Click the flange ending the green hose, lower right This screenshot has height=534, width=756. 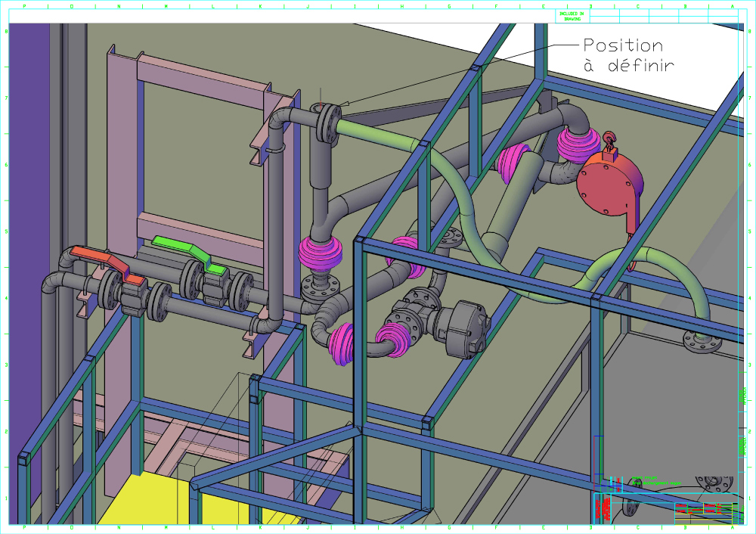702,340
